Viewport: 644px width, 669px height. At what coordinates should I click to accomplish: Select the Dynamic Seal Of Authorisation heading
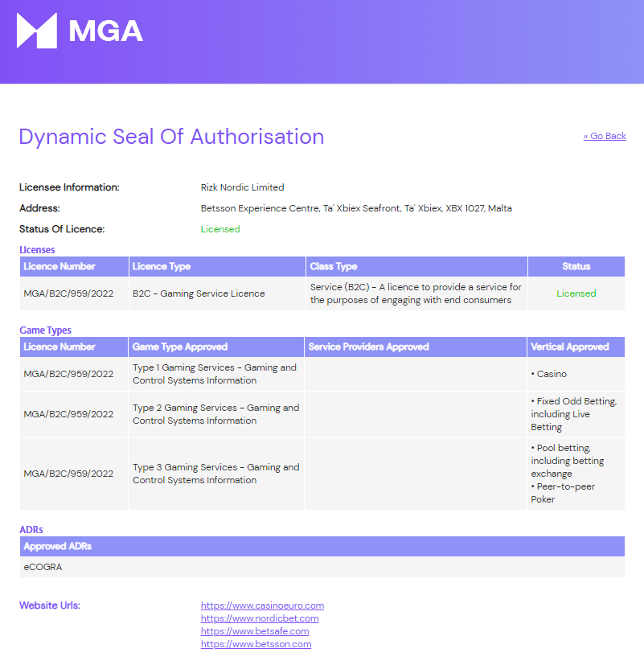pyautogui.click(x=171, y=137)
